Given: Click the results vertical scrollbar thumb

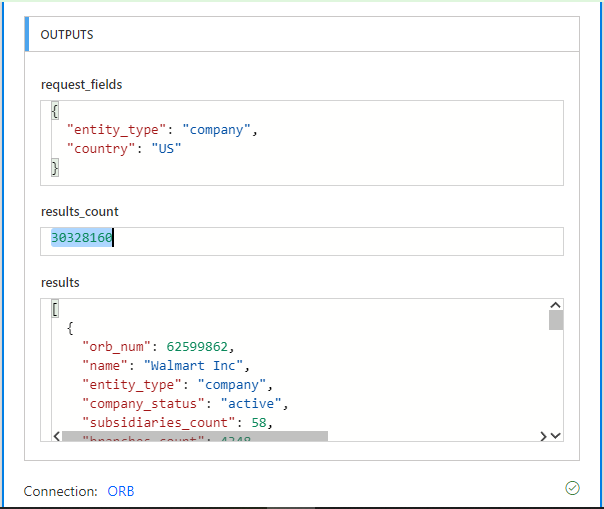Looking at the screenshot, I should (x=556, y=320).
